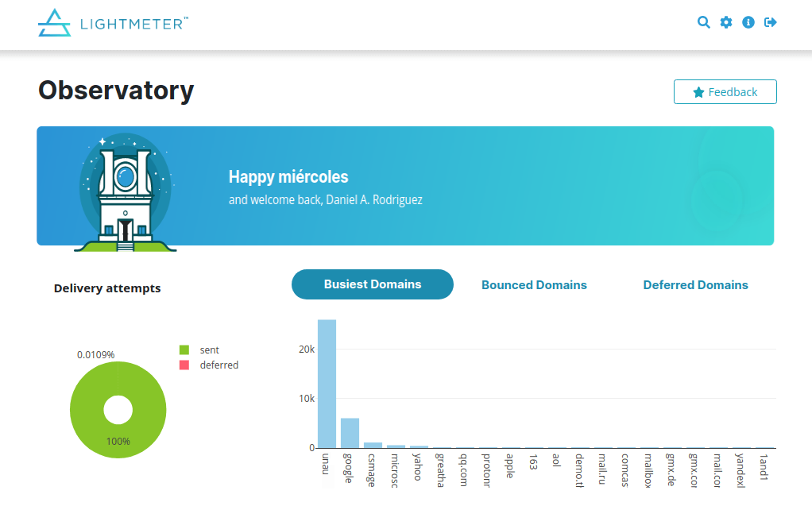Click the red deferred color swatch
This screenshot has width=812, height=506.
click(x=184, y=365)
